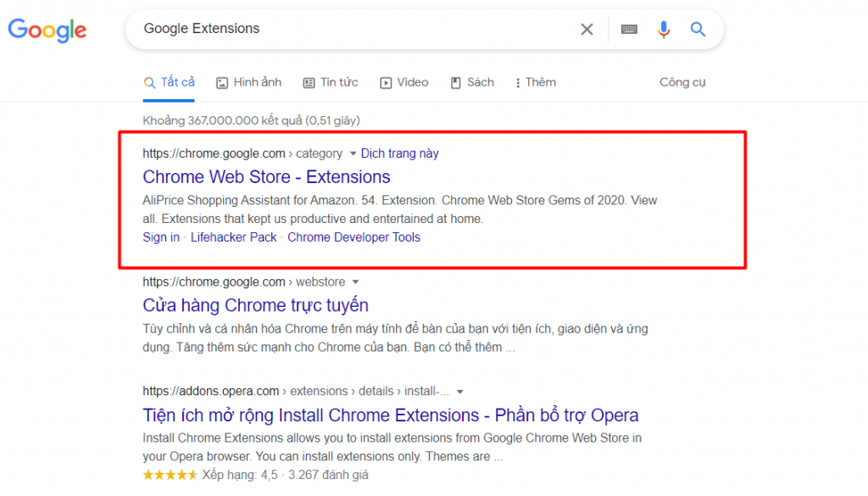This screenshot has height=496, width=868.
Task: Open Chrome Developer Tools sitelink
Action: tap(353, 237)
